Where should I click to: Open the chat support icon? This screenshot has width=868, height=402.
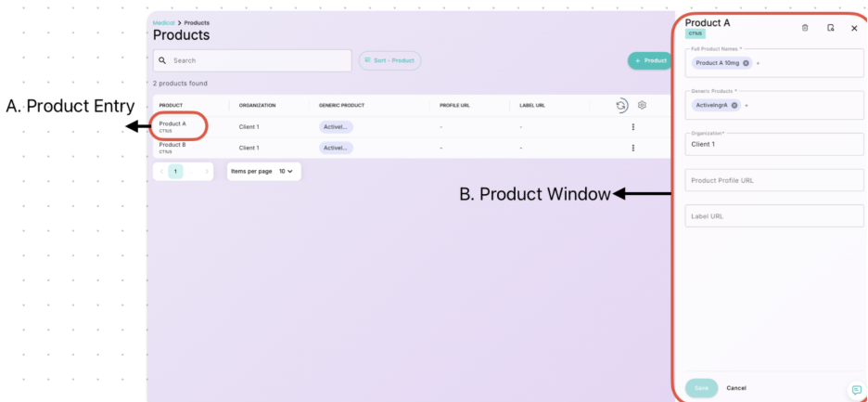pyautogui.click(x=857, y=390)
